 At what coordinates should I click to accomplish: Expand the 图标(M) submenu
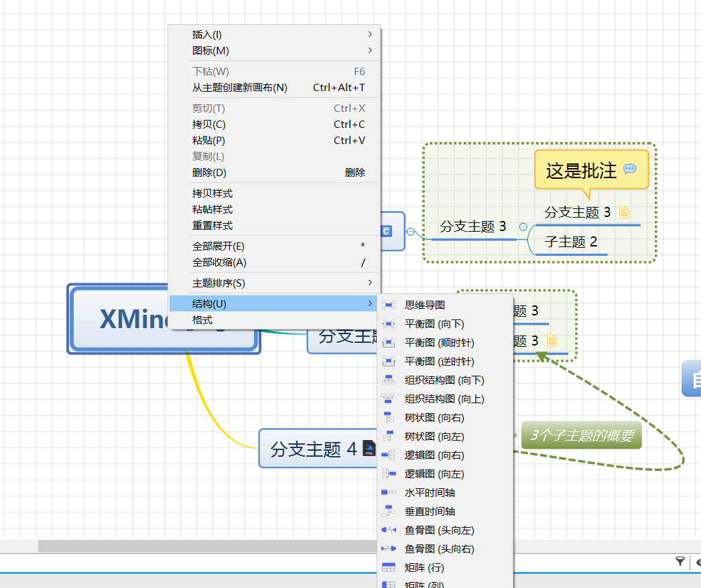(x=208, y=50)
